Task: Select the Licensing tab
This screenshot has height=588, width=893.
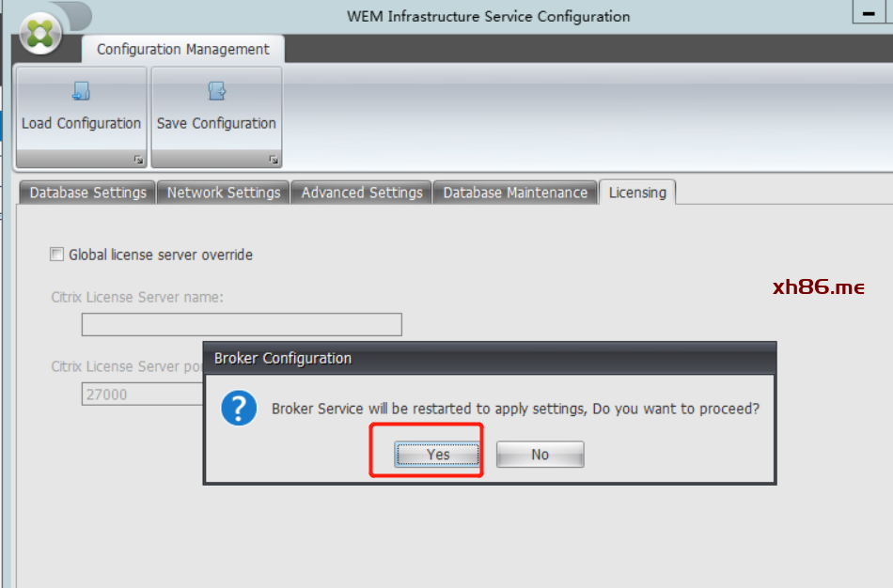Action: (637, 193)
